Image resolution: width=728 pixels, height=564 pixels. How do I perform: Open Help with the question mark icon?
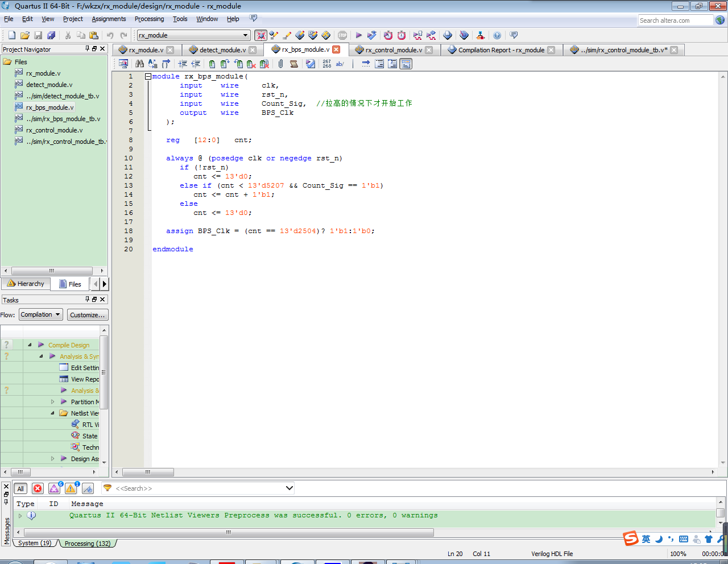[x=497, y=35]
